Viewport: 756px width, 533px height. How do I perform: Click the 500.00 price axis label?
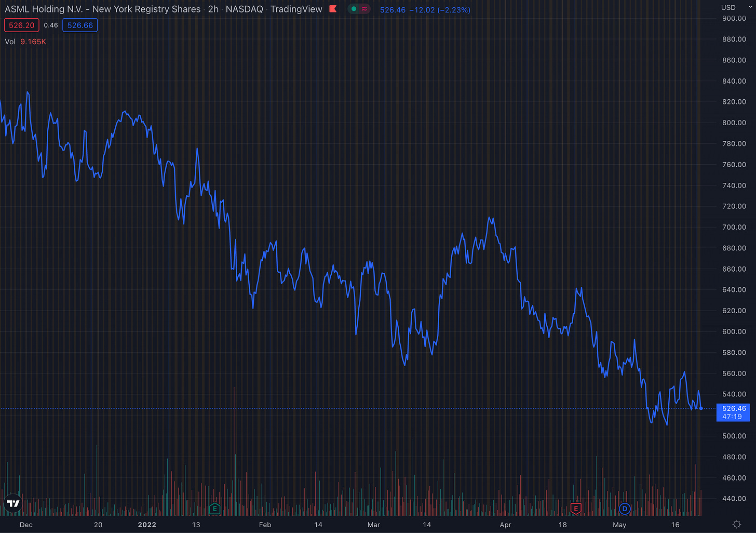734,436
